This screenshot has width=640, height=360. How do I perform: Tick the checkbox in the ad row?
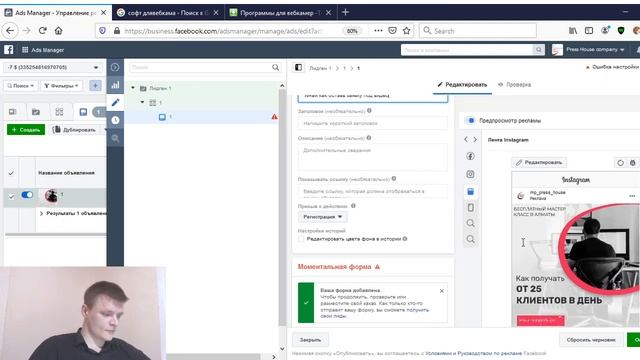[x=11, y=196]
